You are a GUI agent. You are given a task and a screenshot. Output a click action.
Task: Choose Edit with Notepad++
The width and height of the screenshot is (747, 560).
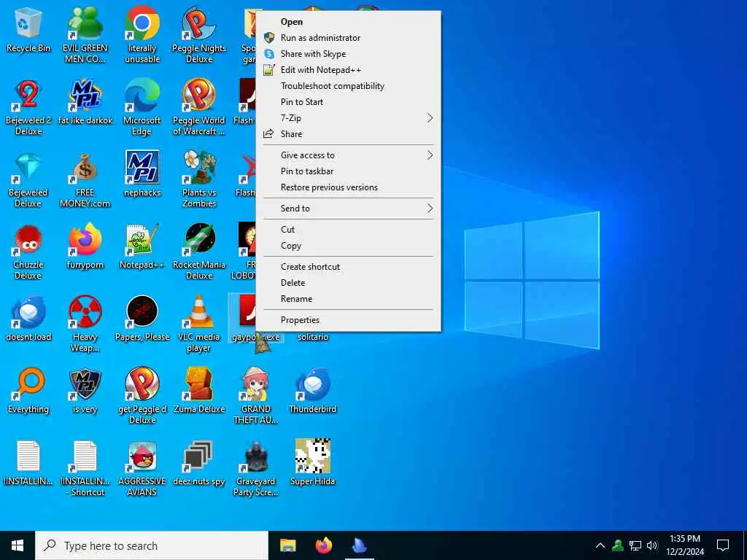348,70
